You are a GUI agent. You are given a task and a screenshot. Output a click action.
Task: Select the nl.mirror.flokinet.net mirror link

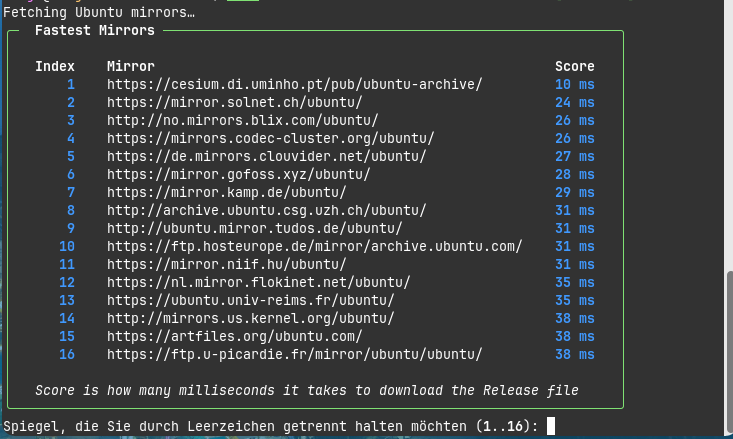coord(259,282)
